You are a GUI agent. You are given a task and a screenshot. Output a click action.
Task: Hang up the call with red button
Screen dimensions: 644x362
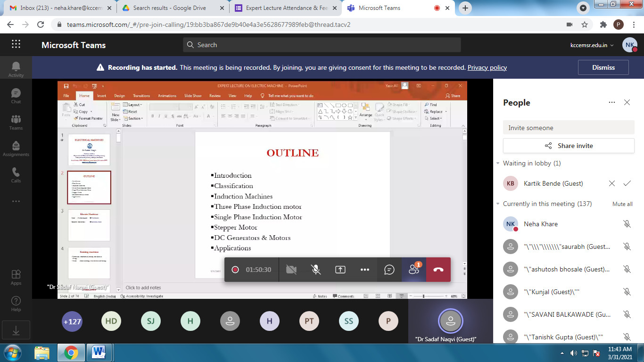point(438,270)
